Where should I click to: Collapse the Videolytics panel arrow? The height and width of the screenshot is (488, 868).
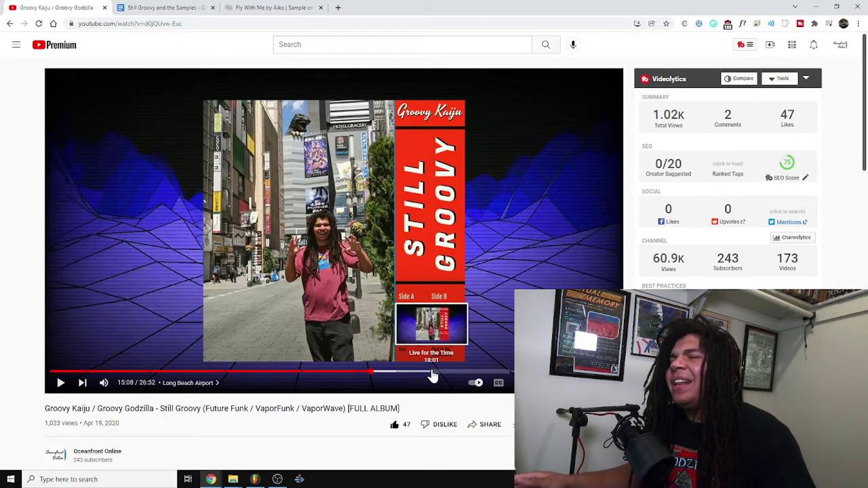[x=806, y=79]
